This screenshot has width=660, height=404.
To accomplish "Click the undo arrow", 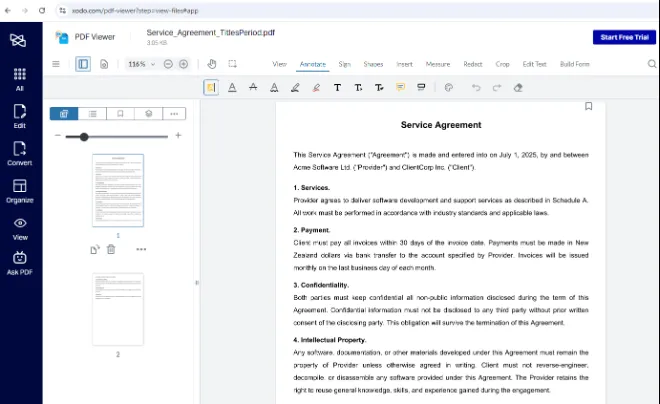I will pos(476,88).
